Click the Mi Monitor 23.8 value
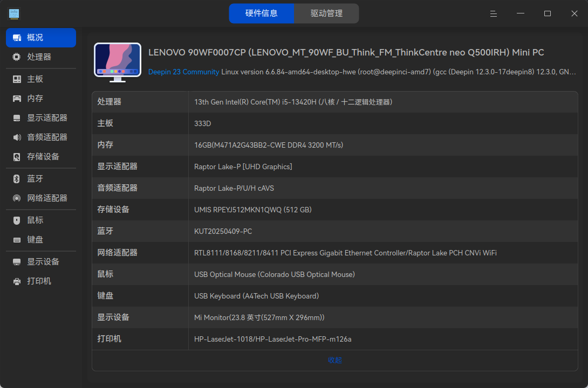This screenshot has width=588, height=388. click(259, 318)
